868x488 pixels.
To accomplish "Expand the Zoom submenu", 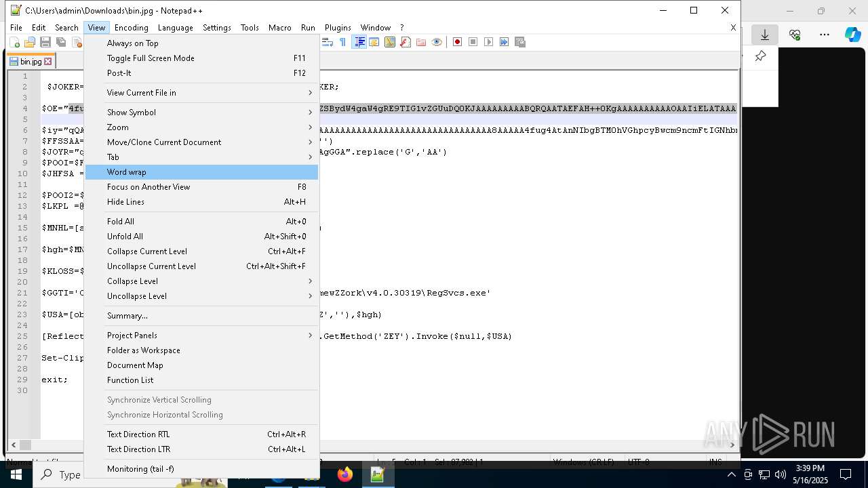I will click(202, 127).
